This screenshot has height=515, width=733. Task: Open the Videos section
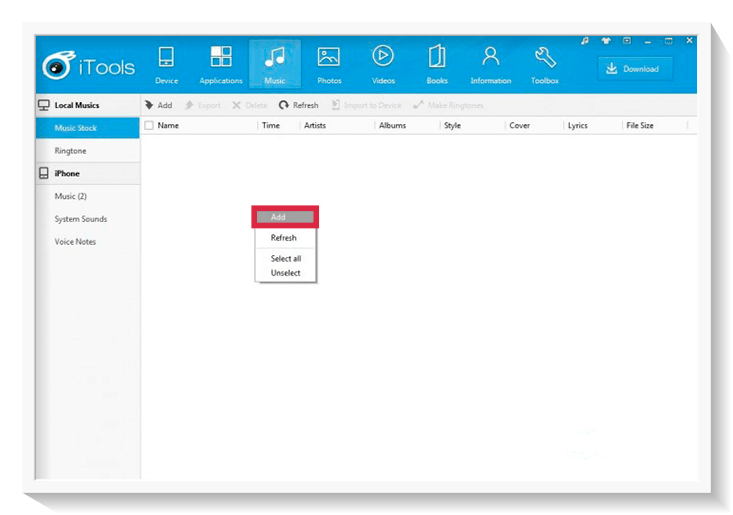(383, 64)
